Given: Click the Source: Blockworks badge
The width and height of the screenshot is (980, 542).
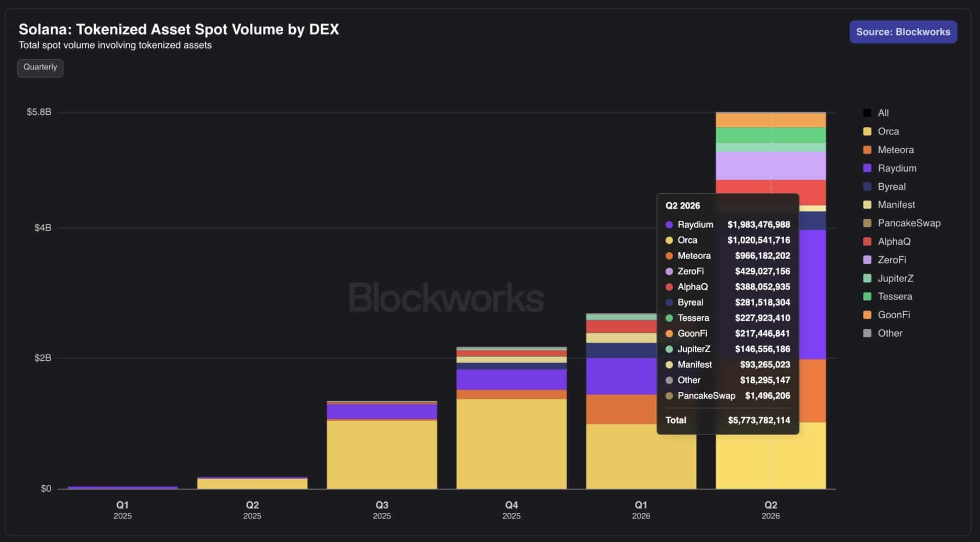Looking at the screenshot, I should tap(903, 32).
